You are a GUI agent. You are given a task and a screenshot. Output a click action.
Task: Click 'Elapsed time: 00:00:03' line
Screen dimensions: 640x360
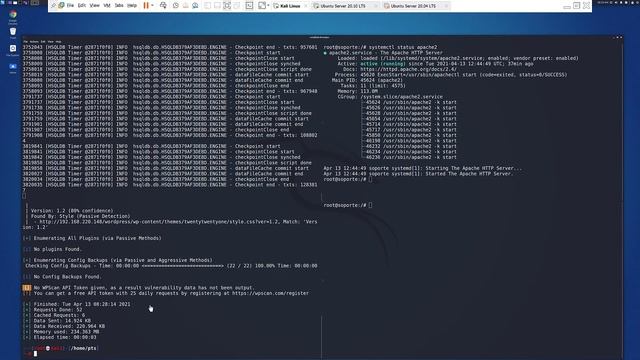65,337
